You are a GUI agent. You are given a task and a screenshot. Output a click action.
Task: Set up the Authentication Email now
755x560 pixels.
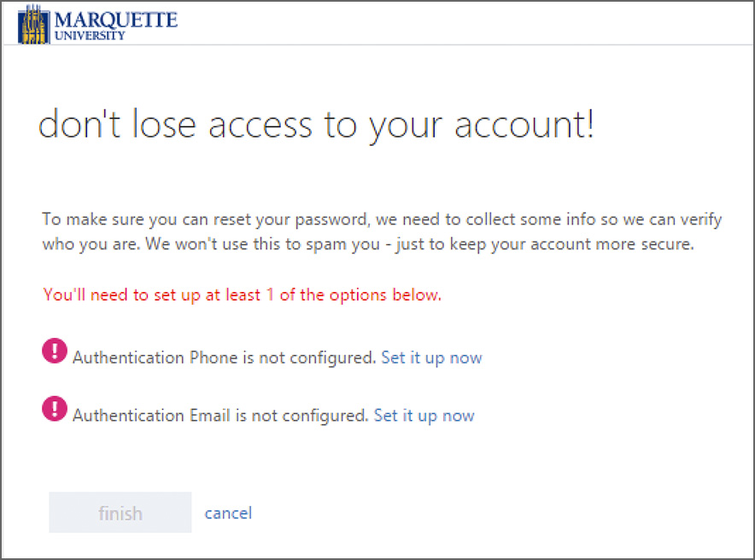click(x=424, y=416)
